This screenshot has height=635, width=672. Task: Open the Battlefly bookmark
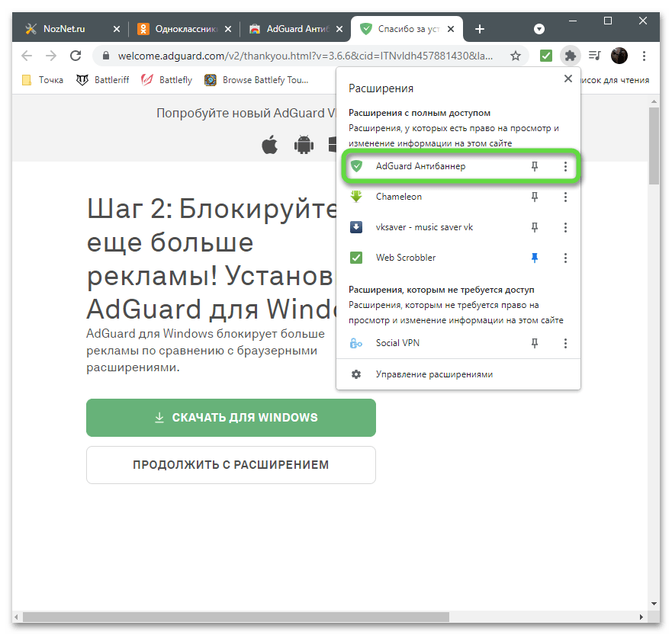pyautogui.click(x=167, y=80)
